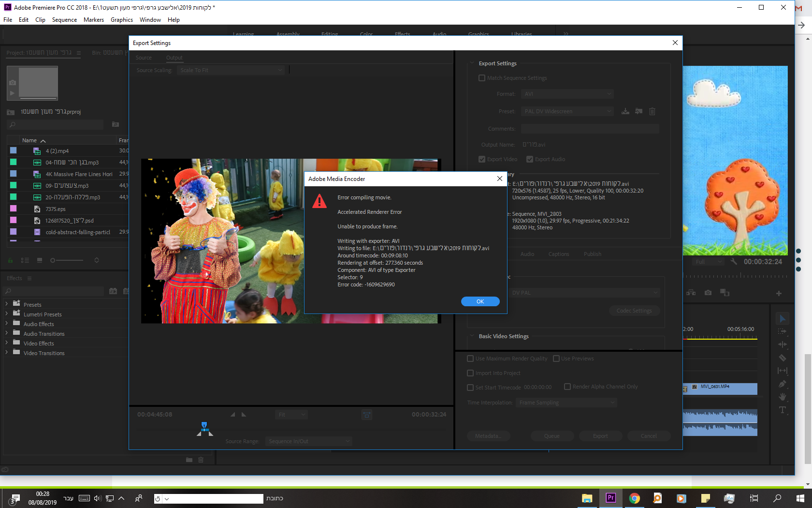Image resolution: width=812 pixels, height=508 pixels.
Task: Select the Hand tool
Action: (x=783, y=397)
